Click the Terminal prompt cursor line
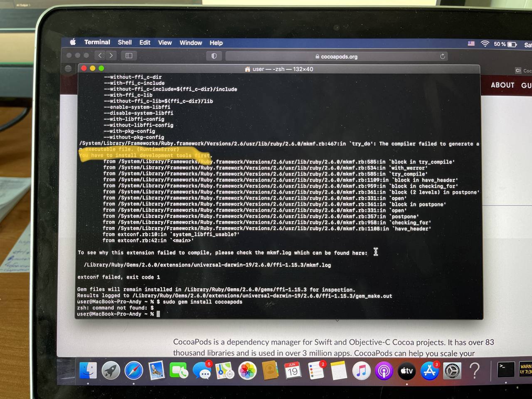Screen dimensions: 532x399 118,314
